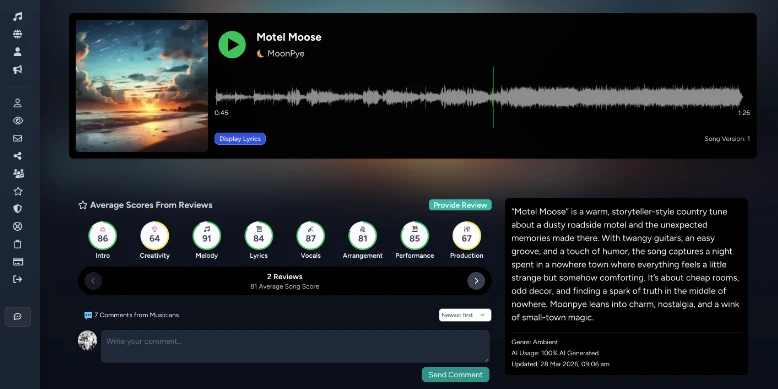This screenshot has height=389, width=778.
Task: Seek the waveform at green playhead marker
Action: tap(493, 97)
